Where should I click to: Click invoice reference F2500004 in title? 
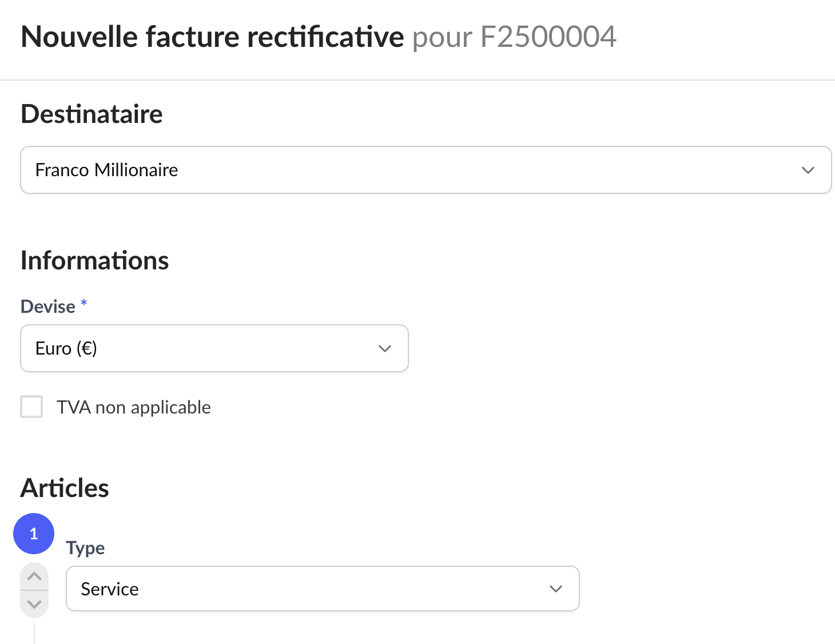point(548,37)
